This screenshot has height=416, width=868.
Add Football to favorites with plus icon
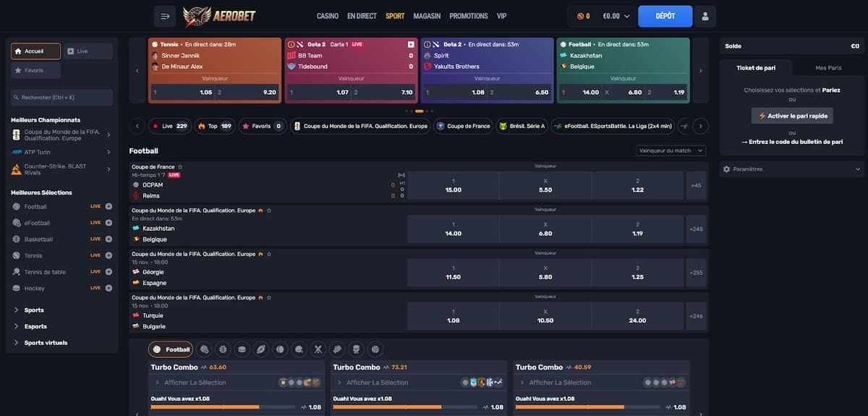coord(109,206)
